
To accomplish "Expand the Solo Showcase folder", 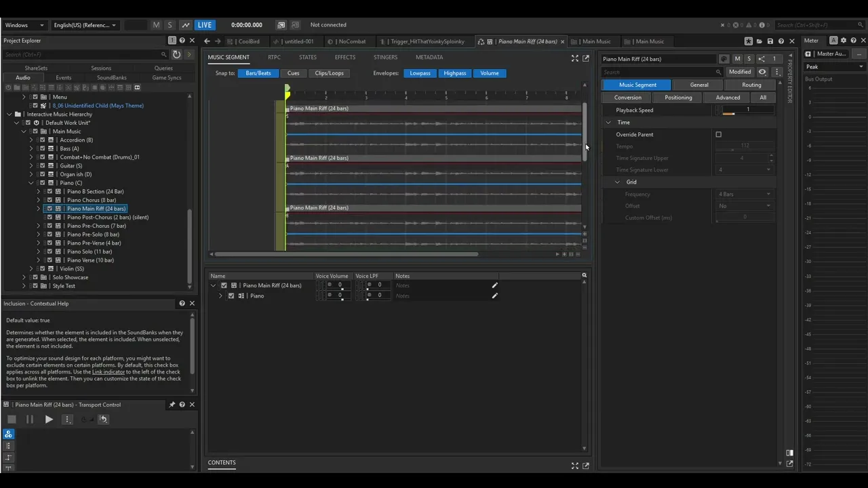I will point(24,277).
